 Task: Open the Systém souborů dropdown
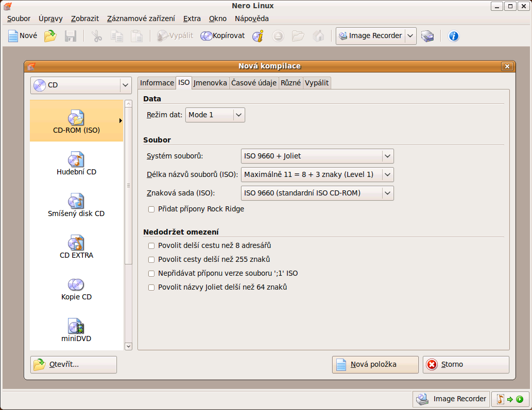(317, 156)
